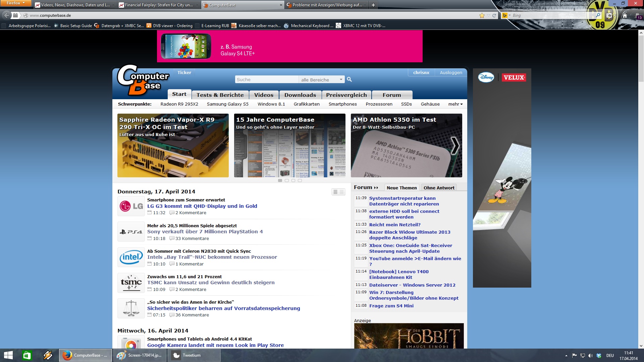
Task: Expand the 'mehr' Schwerpunkte menu
Action: (x=455, y=104)
